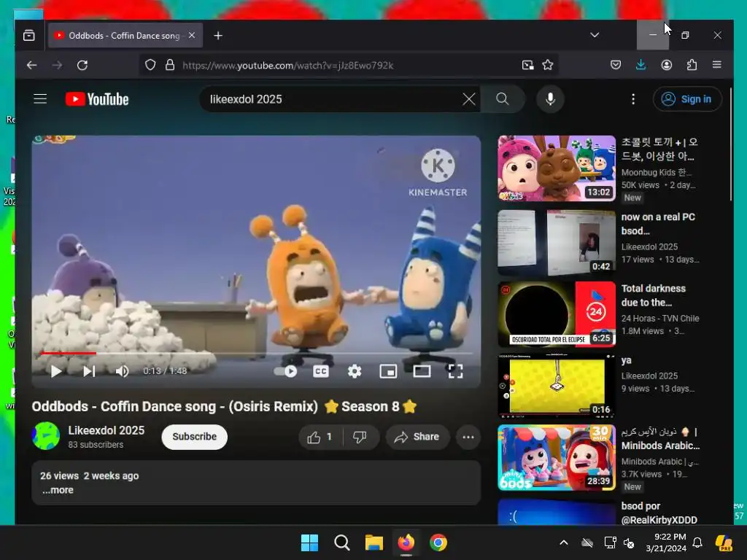This screenshot has width=747, height=560.
Task: Open Likeexdol 2025 channel avatar
Action: click(x=46, y=436)
